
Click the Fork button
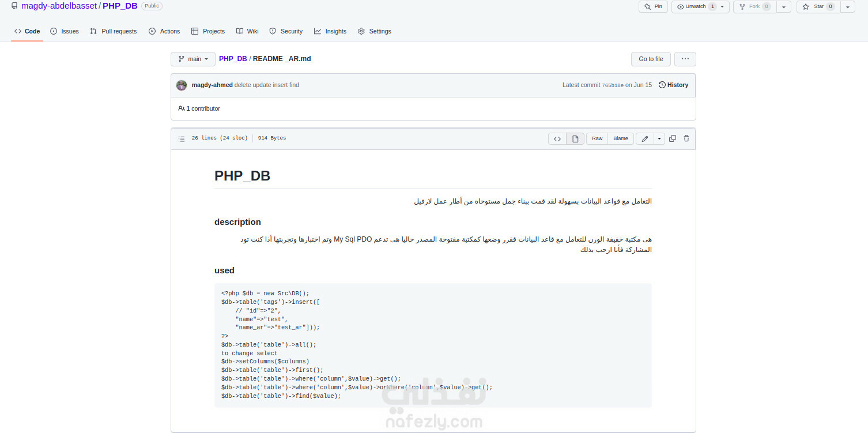(754, 6)
